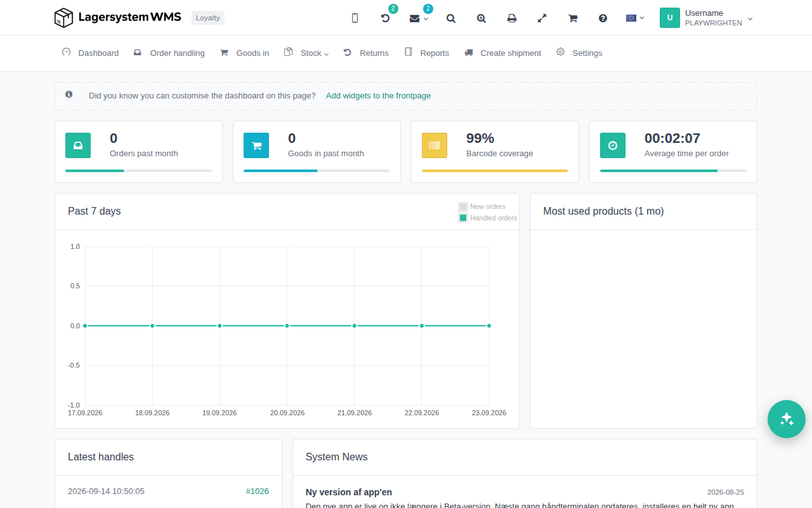The height and width of the screenshot is (508, 812).
Task: Open the Returns menu item
Action: (366, 53)
